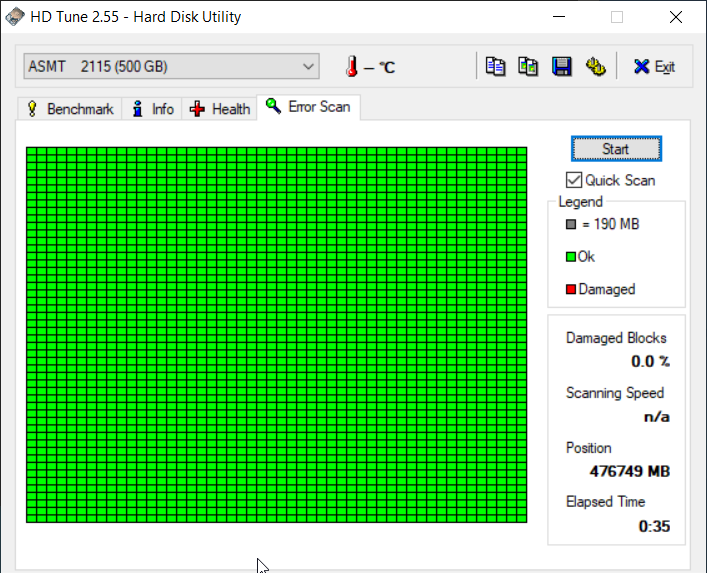Click the Elapsed Time label
The height and width of the screenshot is (573, 707).
[x=605, y=501]
